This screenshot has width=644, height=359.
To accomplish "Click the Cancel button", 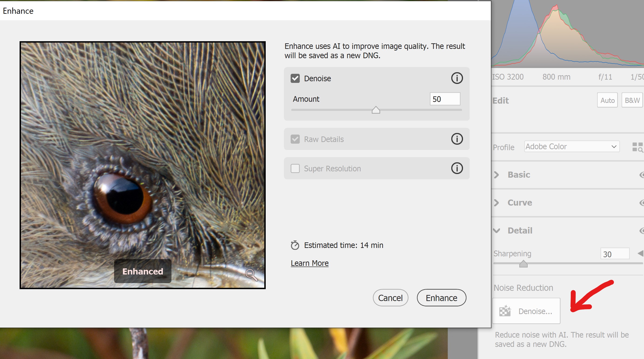I will 390,298.
